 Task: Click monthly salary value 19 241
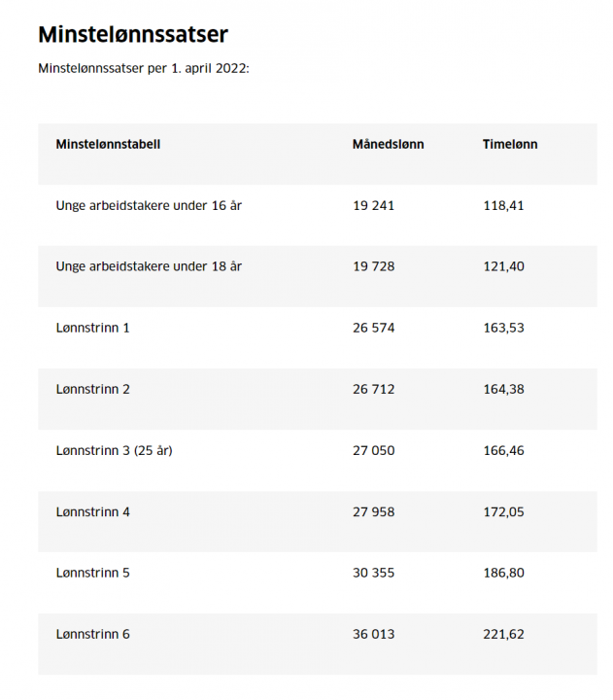[x=374, y=205]
